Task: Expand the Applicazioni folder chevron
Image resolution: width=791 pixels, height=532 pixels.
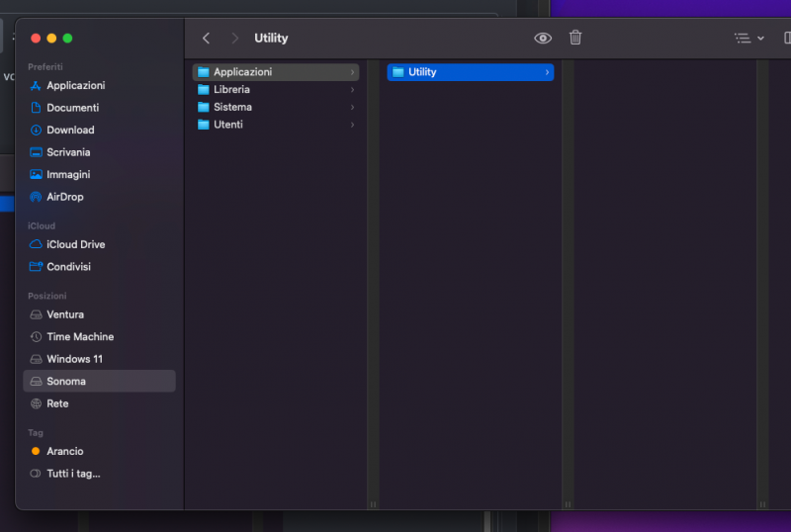Action: tap(352, 73)
